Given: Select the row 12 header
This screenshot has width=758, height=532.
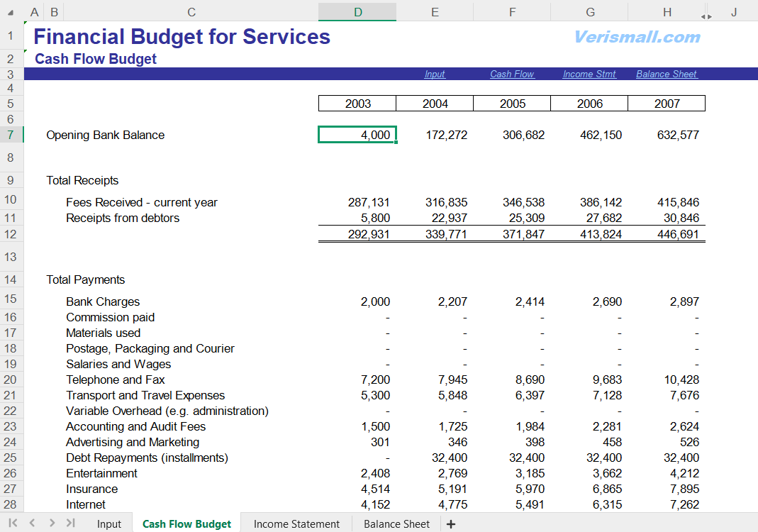Looking at the screenshot, I should pyautogui.click(x=11, y=234).
